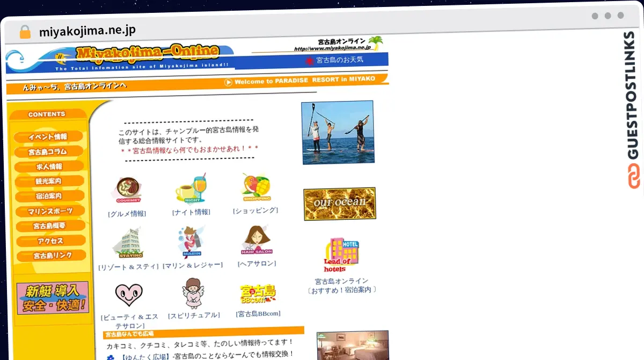The width and height of the screenshot is (644, 360).
Task: Click the 新艇導入 安全・快適 banner
Action: [x=53, y=298]
